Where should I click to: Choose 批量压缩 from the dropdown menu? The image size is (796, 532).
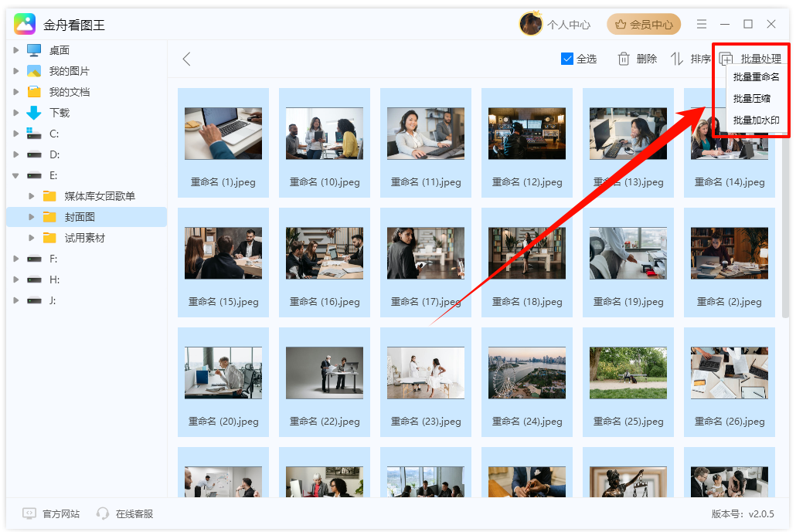[752, 99]
